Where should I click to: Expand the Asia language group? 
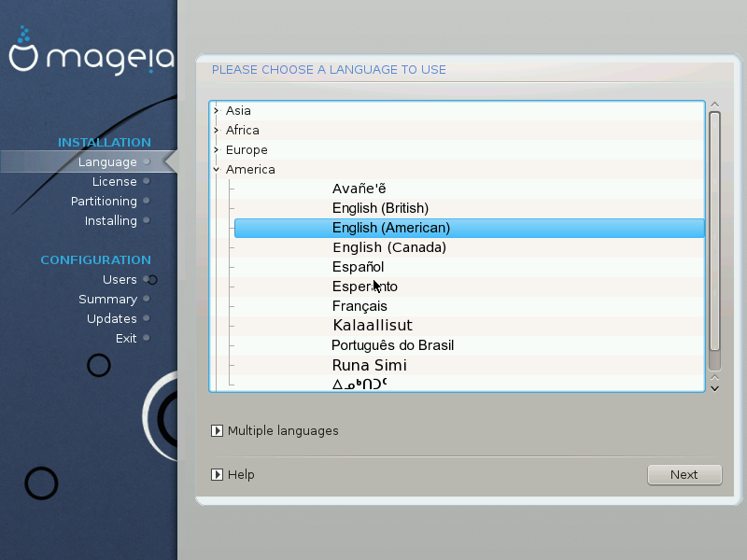coord(217,110)
